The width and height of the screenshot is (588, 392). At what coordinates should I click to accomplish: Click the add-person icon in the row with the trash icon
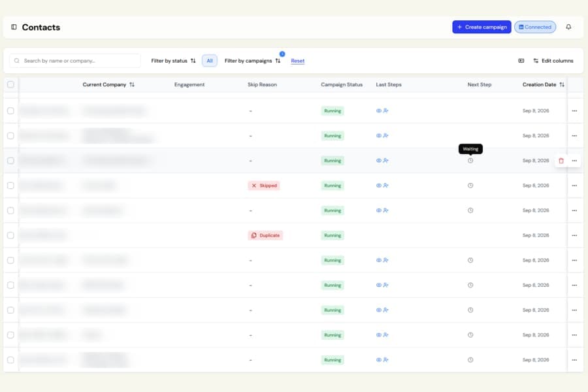pyautogui.click(x=386, y=161)
